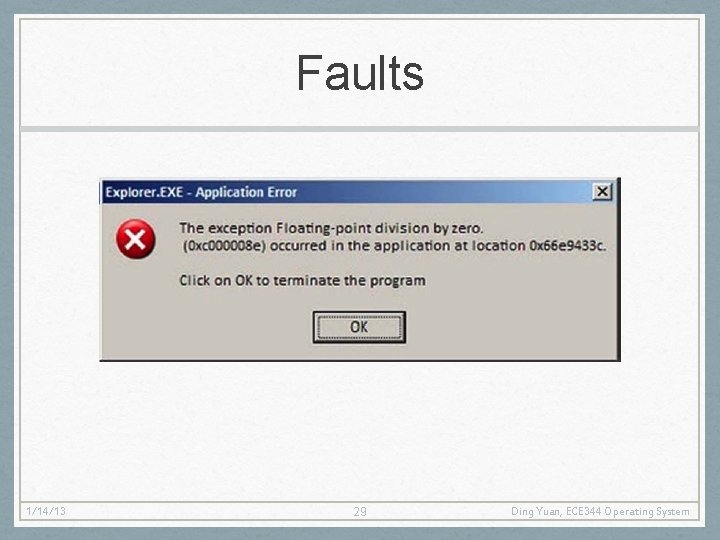Click the 'Faults' slide heading
720x540 pixels.
(360, 73)
